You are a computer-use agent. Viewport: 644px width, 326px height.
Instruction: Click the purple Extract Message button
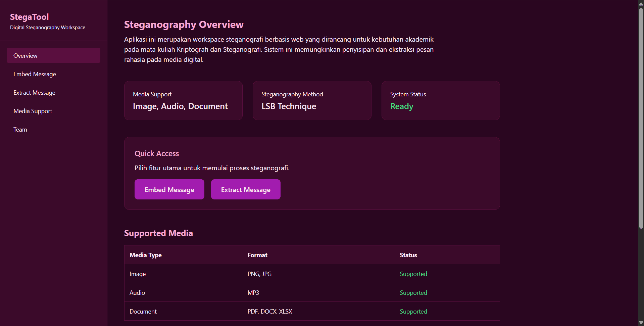(x=246, y=189)
